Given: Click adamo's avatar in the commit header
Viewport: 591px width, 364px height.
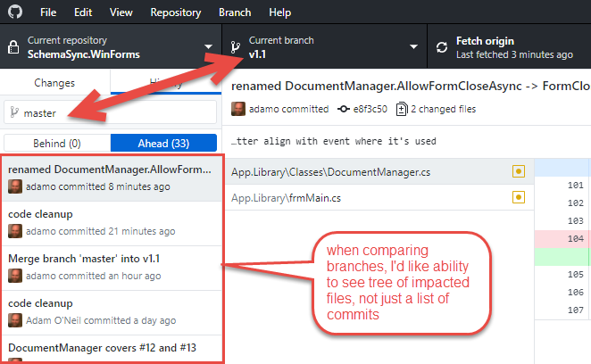Looking at the screenshot, I should (238, 109).
